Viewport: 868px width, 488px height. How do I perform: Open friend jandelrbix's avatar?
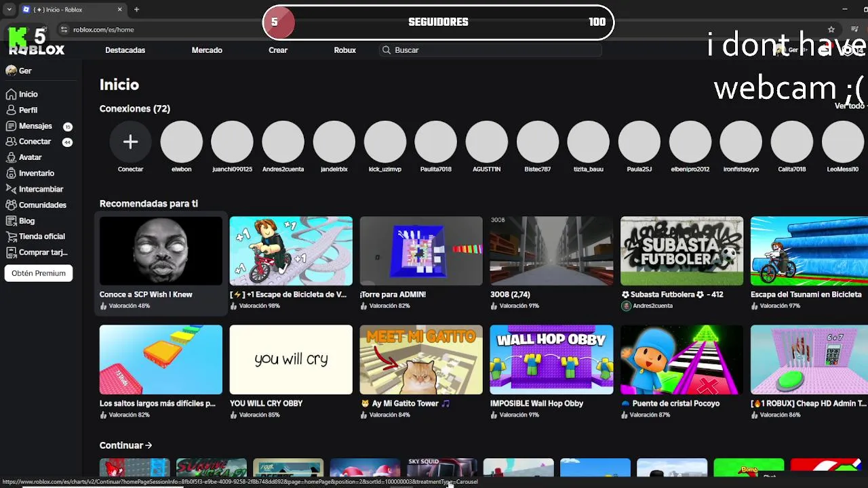334,142
